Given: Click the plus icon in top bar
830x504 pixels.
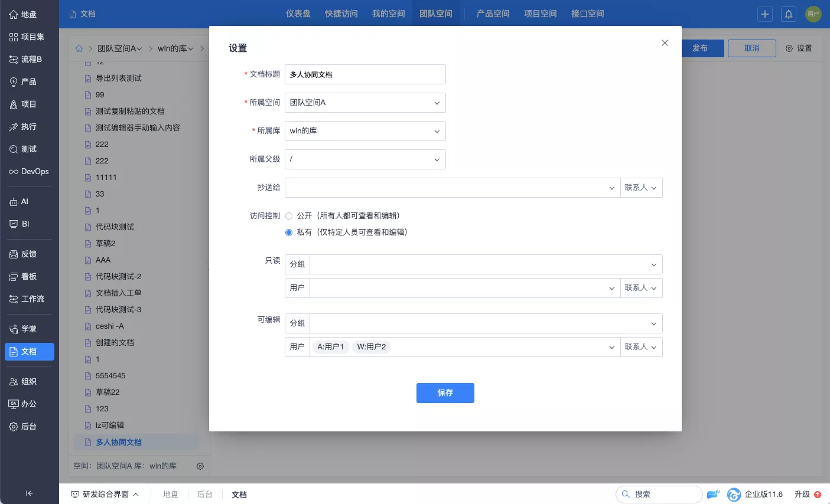Looking at the screenshot, I should click(765, 14).
